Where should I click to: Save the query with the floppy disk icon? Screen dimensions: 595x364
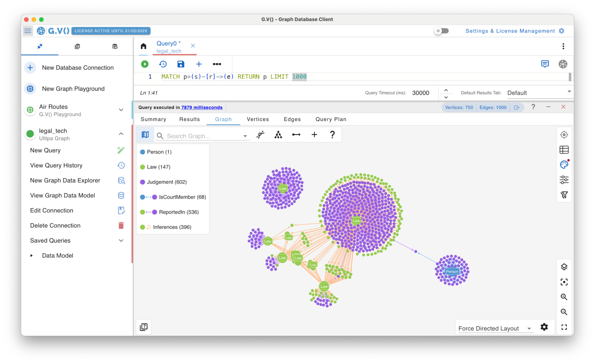(181, 64)
